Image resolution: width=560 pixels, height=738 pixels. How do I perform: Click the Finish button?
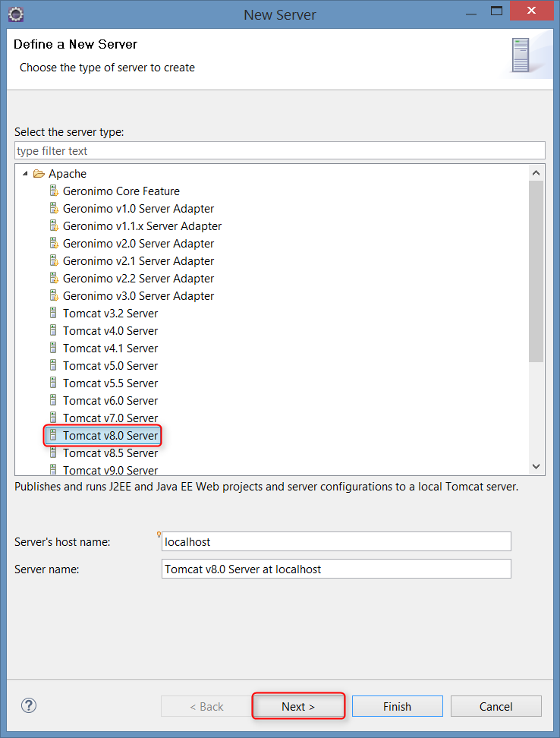pyautogui.click(x=398, y=706)
